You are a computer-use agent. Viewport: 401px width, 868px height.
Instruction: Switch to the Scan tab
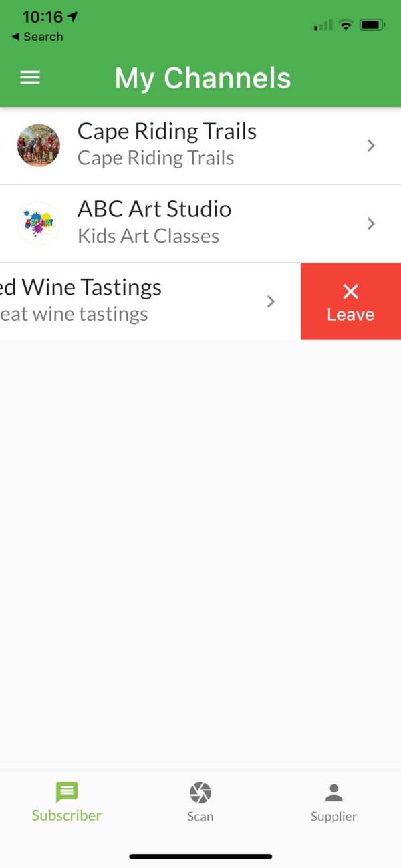tap(200, 803)
